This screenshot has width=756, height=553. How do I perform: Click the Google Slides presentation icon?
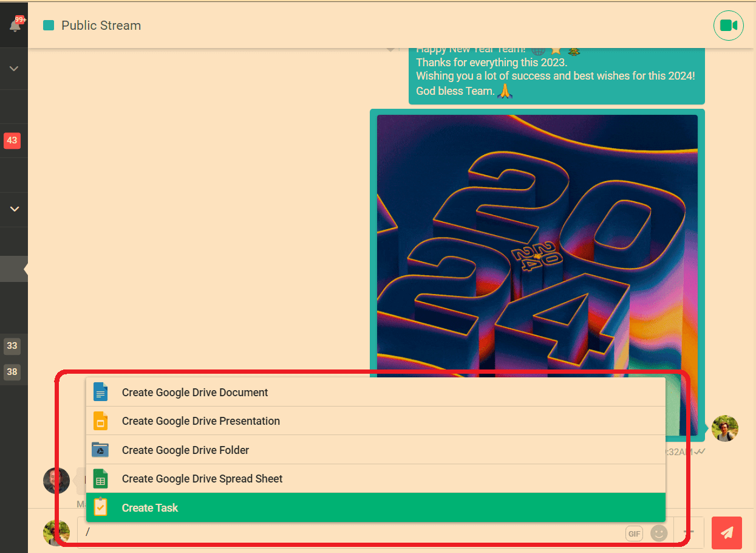pyautogui.click(x=100, y=421)
